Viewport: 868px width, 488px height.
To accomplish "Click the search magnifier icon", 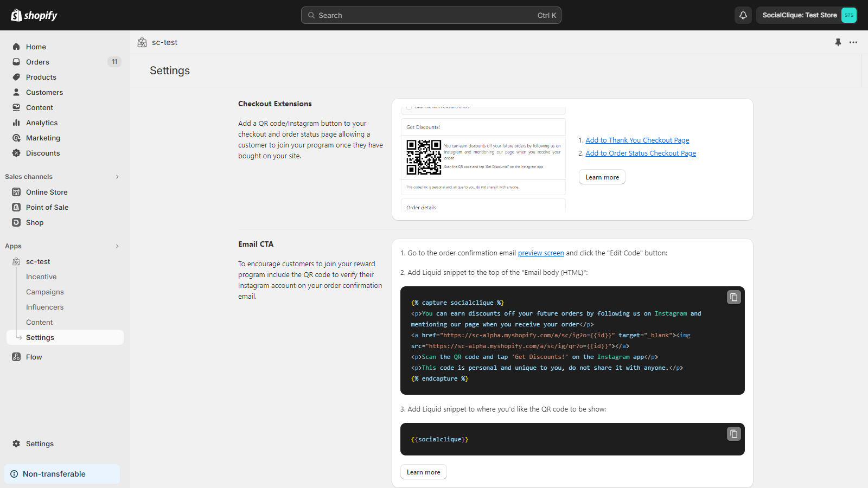I will [x=311, y=15].
